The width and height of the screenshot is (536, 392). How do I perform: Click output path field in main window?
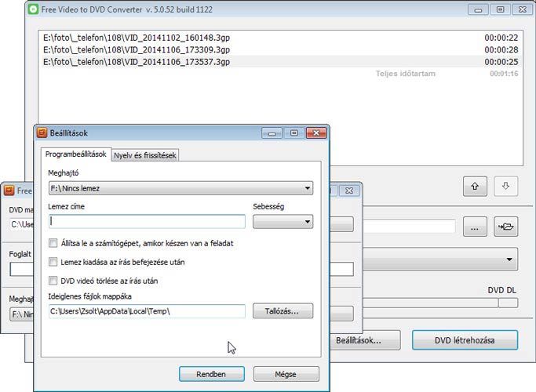(409, 227)
